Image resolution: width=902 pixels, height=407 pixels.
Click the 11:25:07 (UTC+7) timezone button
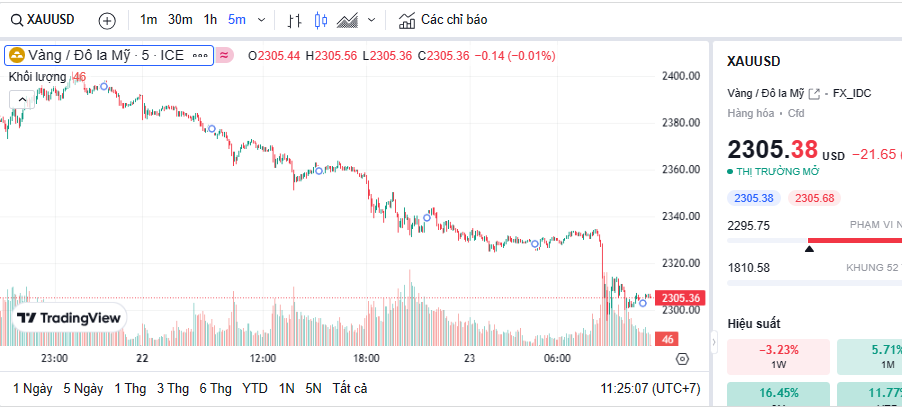coord(650,388)
